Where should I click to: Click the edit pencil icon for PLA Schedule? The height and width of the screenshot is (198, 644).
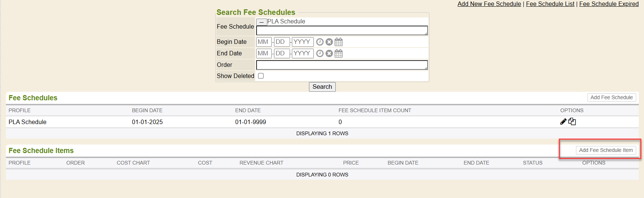coord(563,121)
